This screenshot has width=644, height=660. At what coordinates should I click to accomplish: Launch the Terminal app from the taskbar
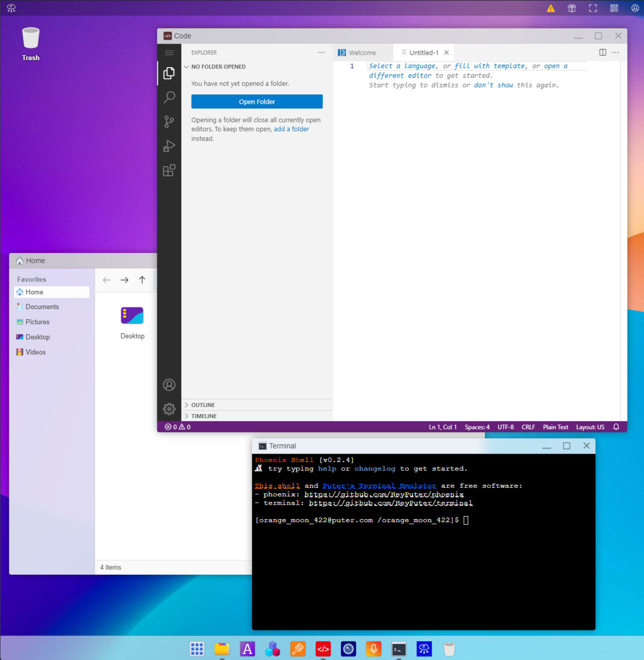399,649
